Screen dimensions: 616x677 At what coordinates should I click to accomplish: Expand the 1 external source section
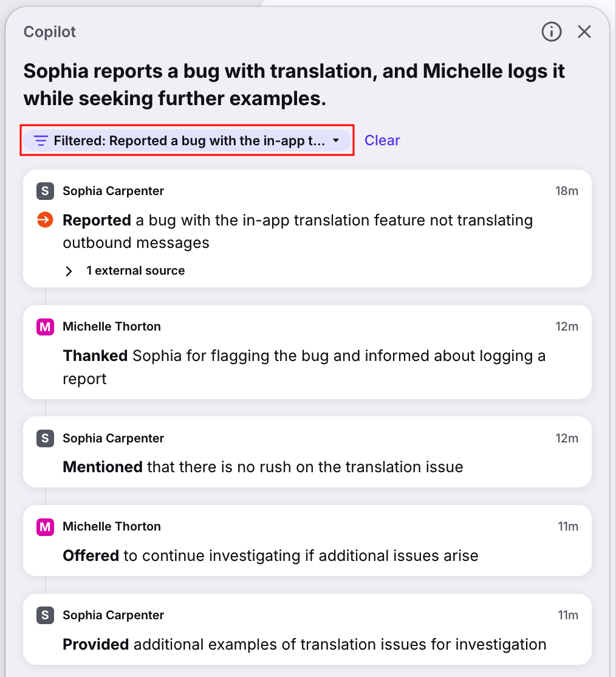point(125,270)
